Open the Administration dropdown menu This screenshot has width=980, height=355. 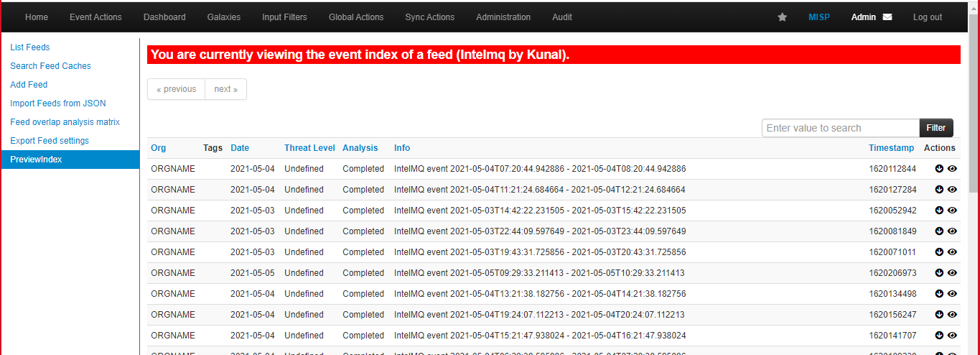(503, 17)
